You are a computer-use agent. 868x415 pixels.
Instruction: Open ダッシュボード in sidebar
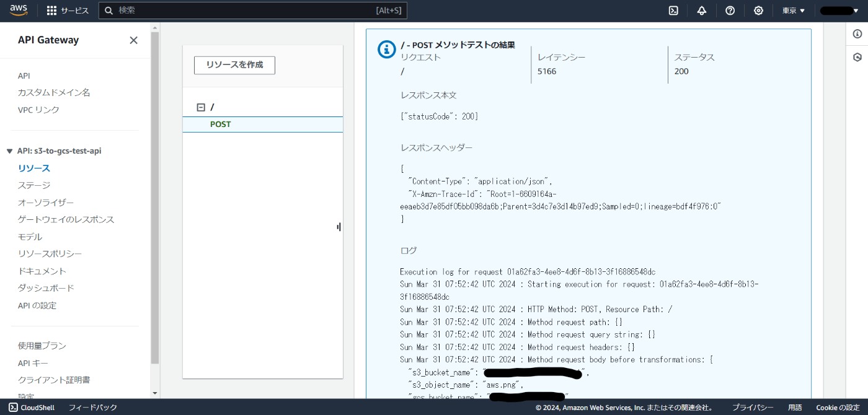tap(46, 288)
